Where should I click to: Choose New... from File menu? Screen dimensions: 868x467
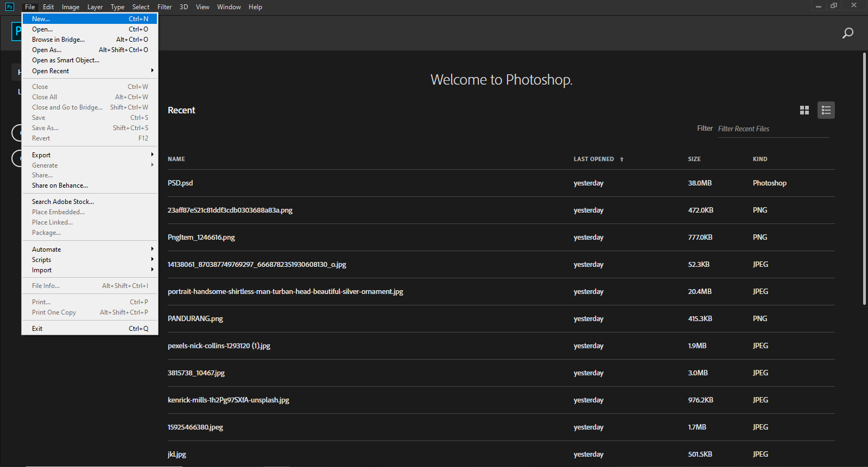click(x=90, y=19)
